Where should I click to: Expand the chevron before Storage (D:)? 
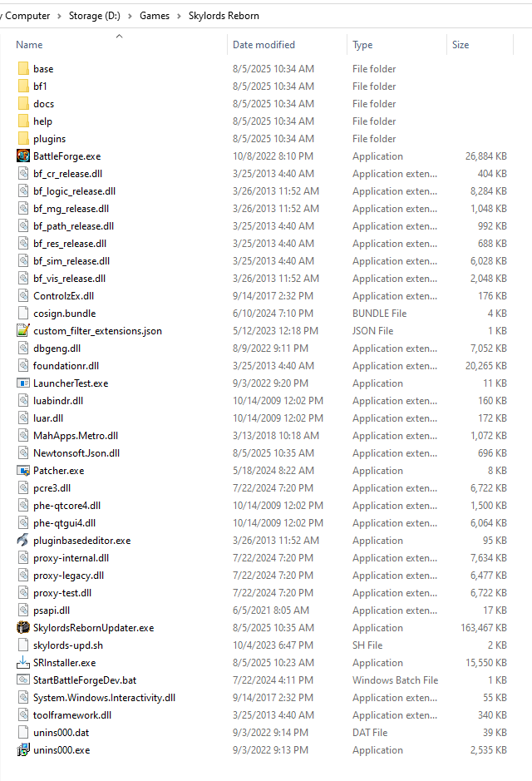coord(59,16)
